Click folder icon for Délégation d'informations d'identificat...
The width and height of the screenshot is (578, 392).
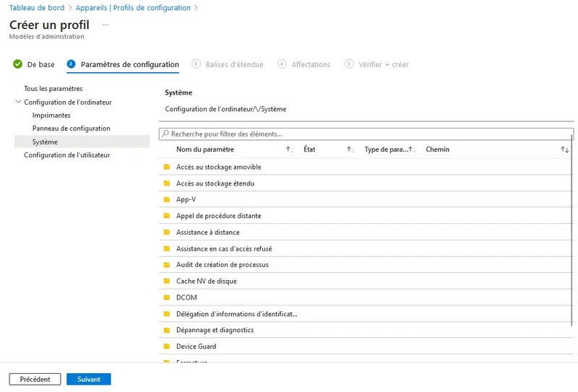167,314
